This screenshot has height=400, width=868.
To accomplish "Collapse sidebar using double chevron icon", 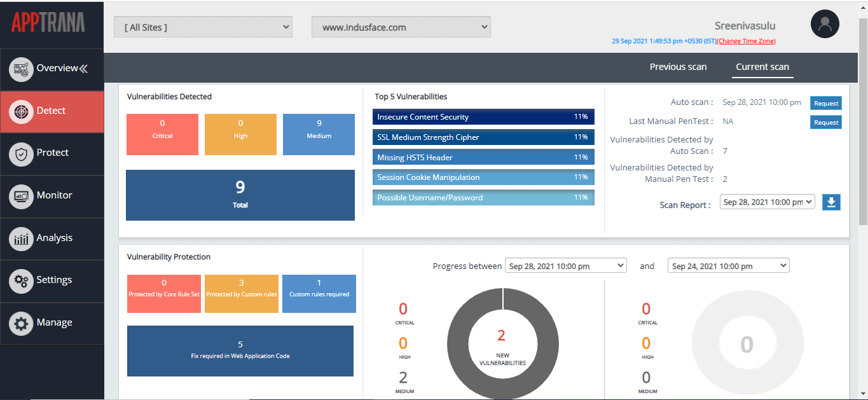I will click(83, 69).
